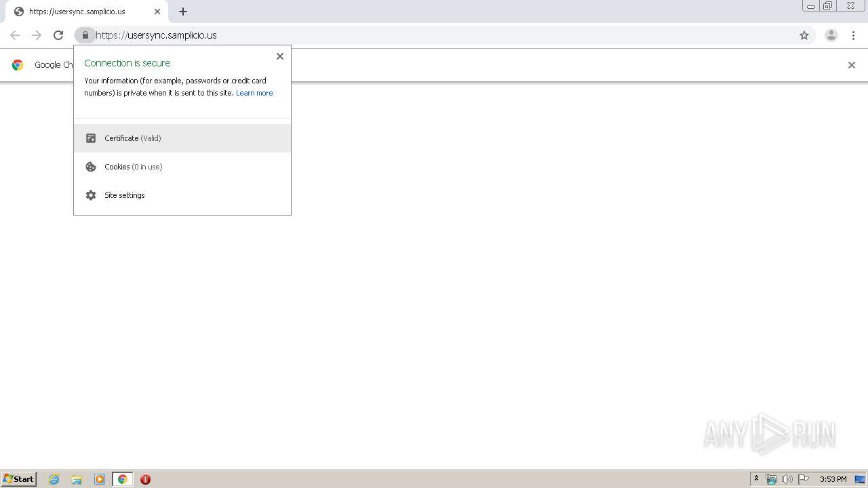Show hidden system tray icons

click(x=756, y=479)
